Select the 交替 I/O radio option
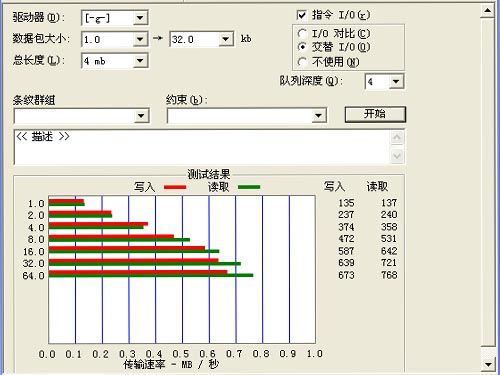Image resolution: width=500 pixels, height=375 pixels. pyautogui.click(x=302, y=47)
